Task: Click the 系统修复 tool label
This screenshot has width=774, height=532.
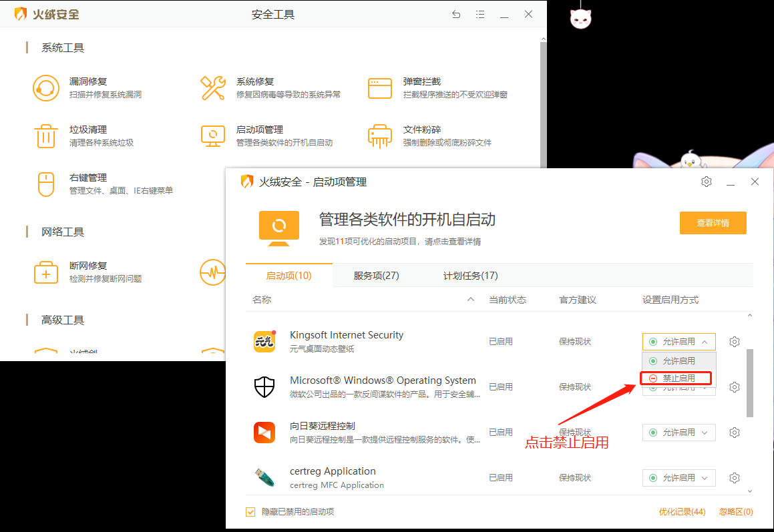Action: coord(254,81)
